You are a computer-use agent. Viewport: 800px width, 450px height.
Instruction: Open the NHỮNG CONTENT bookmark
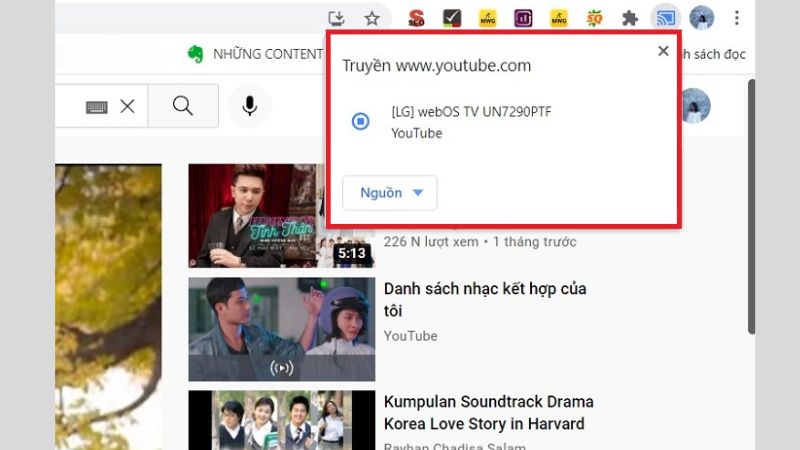click(268, 54)
